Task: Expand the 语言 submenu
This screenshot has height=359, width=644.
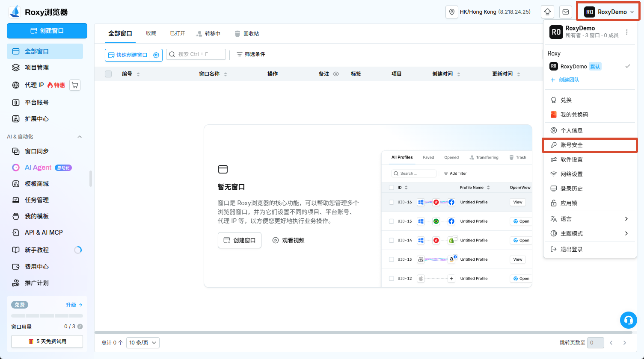Action: click(590, 219)
